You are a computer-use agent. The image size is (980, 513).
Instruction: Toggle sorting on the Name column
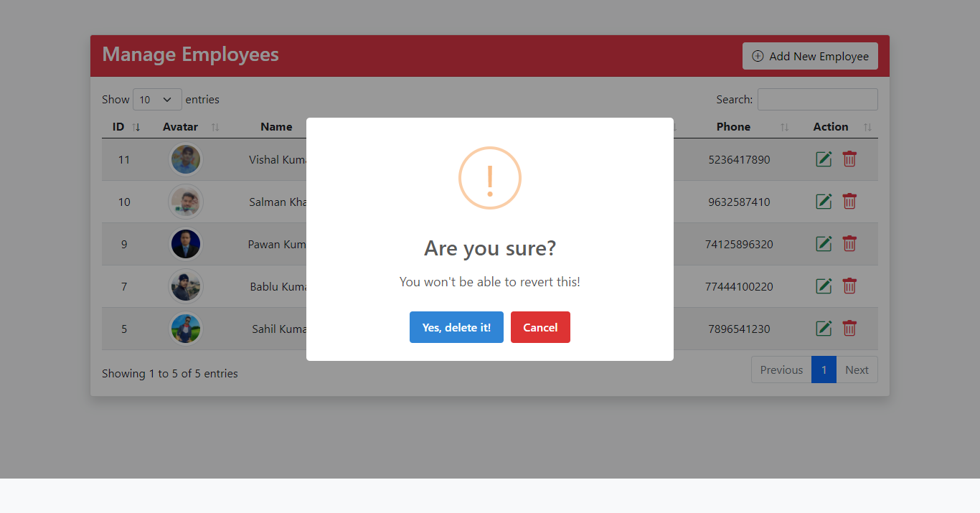click(x=277, y=126)
